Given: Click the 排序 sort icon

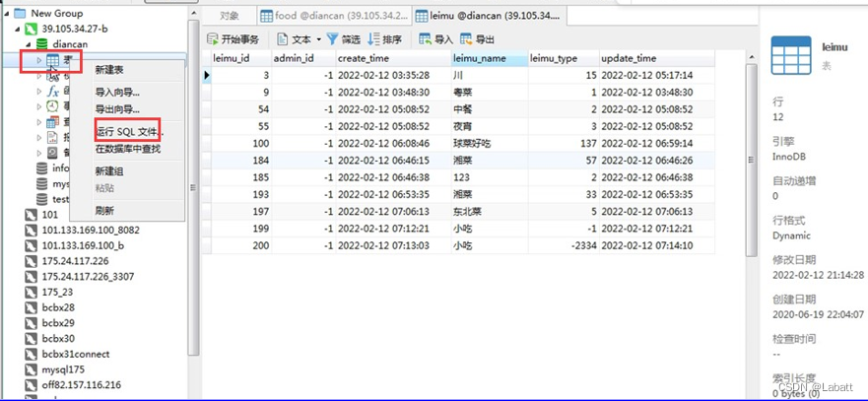Looking at the screenshot, I should pyautogui.click(x=373, y=39).
